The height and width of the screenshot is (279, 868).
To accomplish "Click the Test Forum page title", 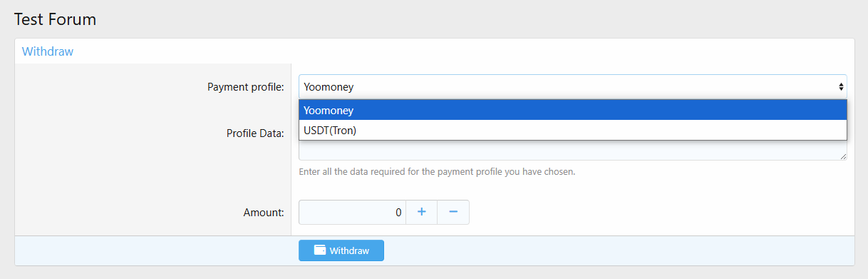I will 55,19.
